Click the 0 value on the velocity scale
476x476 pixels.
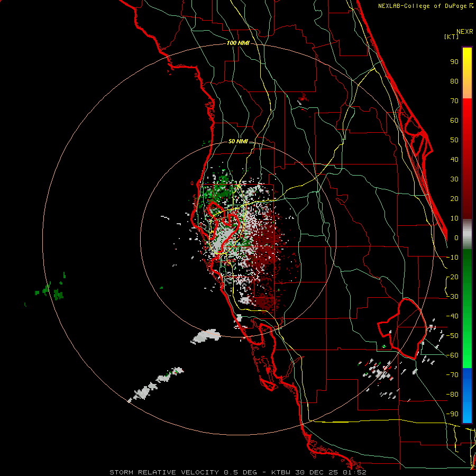(456, 238)
